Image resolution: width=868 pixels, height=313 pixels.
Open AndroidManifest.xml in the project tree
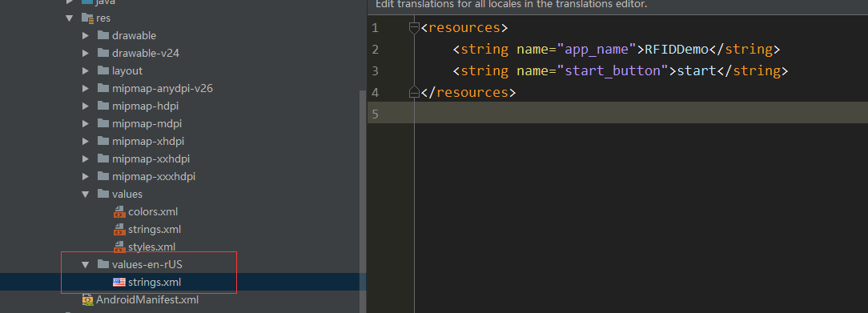(x=147, y=300)
